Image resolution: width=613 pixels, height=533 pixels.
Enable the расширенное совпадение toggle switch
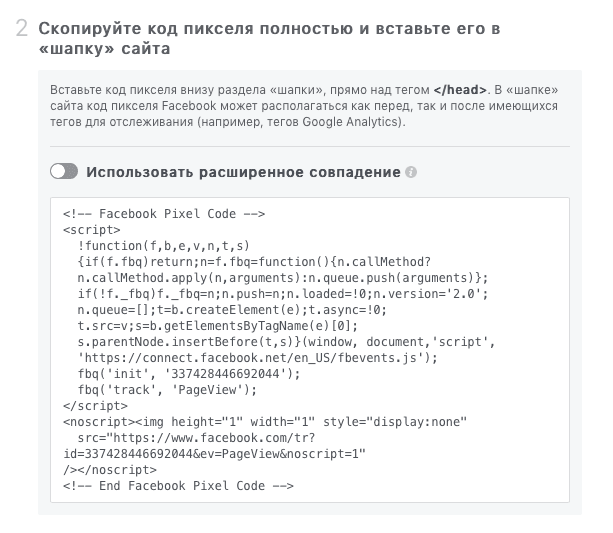(64, 172)
